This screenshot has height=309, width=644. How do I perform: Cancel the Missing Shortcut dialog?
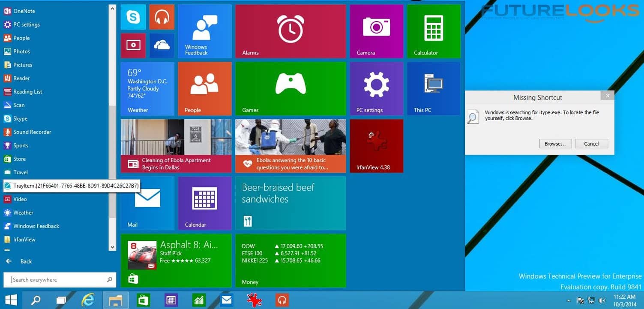591,144
